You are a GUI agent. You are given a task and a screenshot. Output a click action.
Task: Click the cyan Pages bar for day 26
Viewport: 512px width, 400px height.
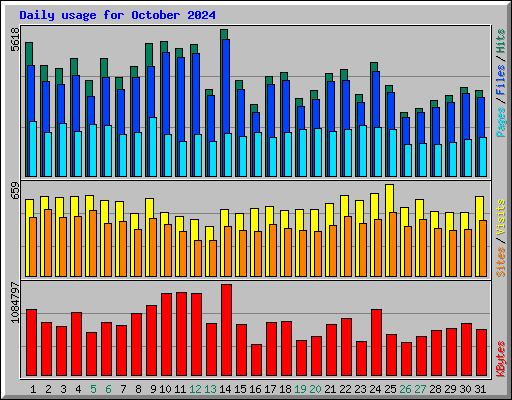coord(408,160)
